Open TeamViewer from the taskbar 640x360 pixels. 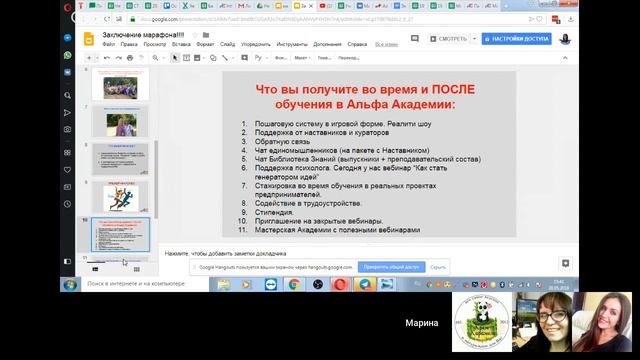[271, 284]
